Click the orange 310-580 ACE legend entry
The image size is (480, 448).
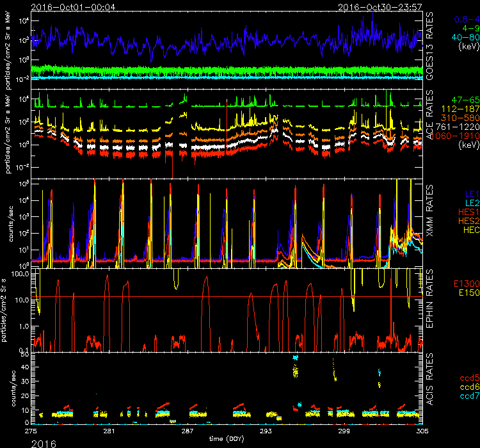[460, 118]
